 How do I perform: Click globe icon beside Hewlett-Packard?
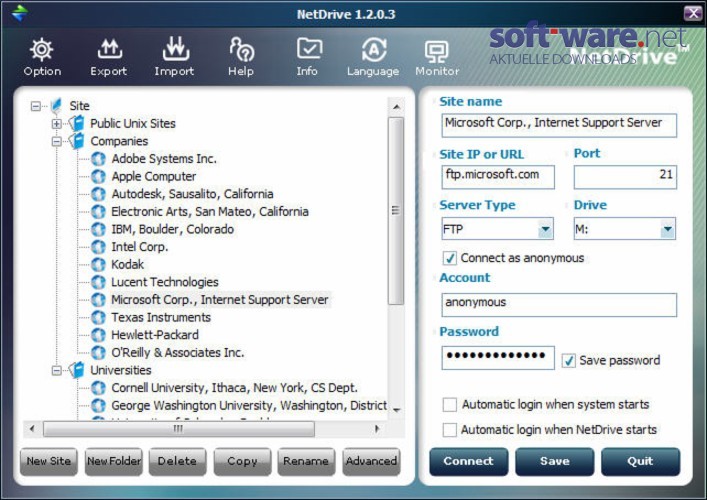(x=98, y=335)
